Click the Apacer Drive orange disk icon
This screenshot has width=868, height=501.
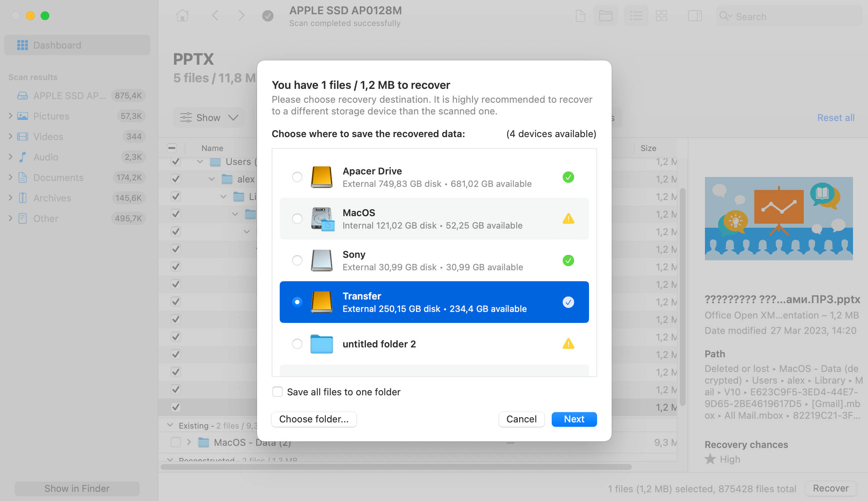click(x=321, y=177)
